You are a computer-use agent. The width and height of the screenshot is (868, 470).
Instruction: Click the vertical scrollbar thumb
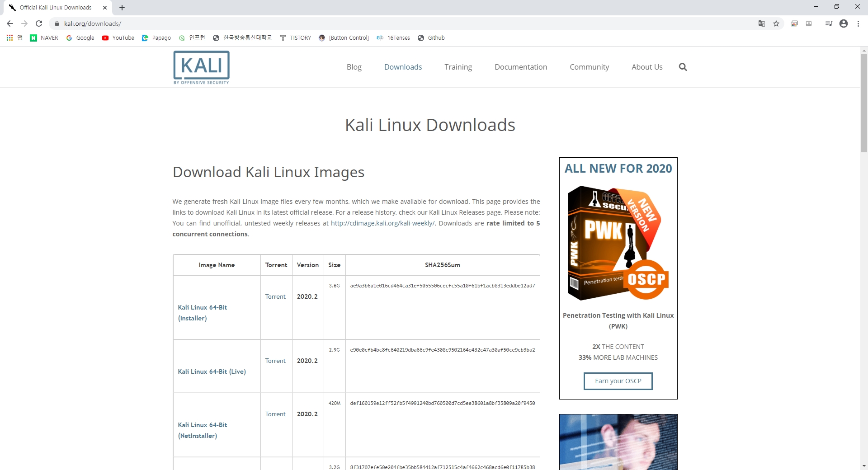864,103
